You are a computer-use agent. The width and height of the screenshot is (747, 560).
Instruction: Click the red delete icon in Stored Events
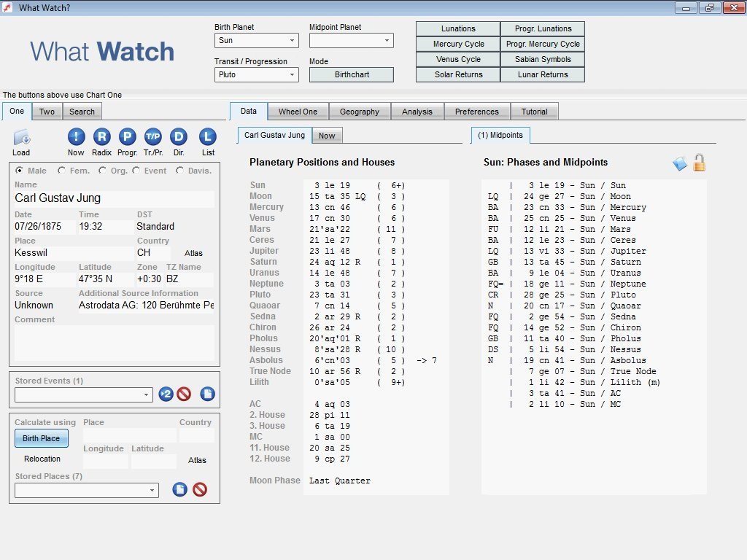click(x=184, y=394)
